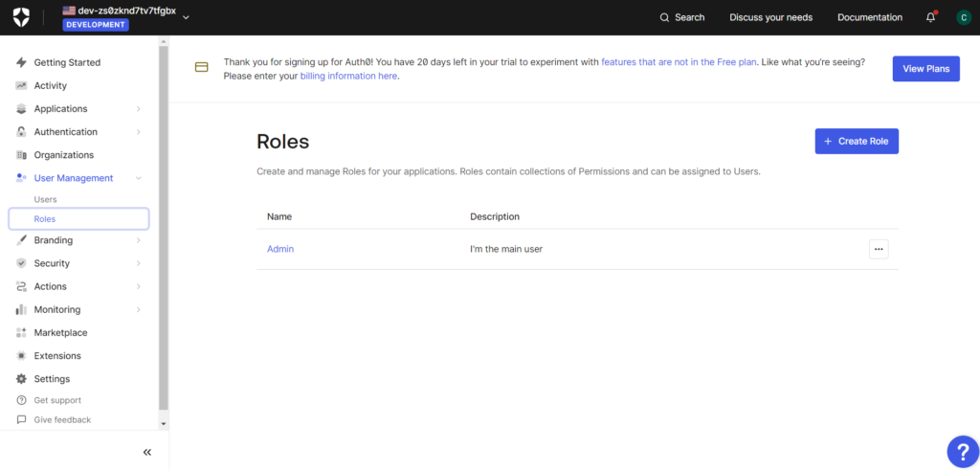The width and height of the screenshot is (980, 471).
Task: Click the Auth0 shield logo
Action: click(21, 17)
